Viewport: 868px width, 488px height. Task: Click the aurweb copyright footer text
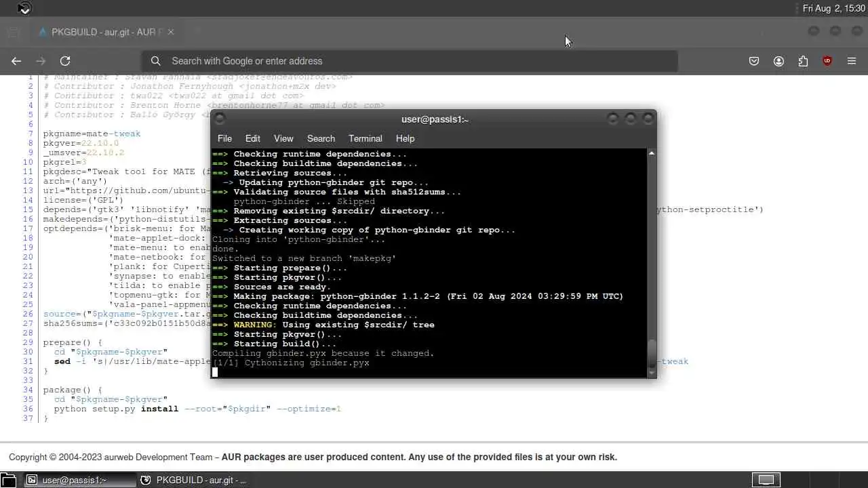pyautogui.click(x=313, y=457)
